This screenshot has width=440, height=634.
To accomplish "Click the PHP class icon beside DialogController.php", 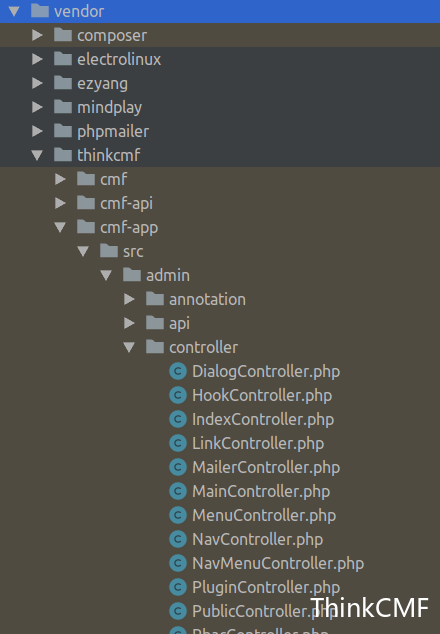I will pos(178,371).
